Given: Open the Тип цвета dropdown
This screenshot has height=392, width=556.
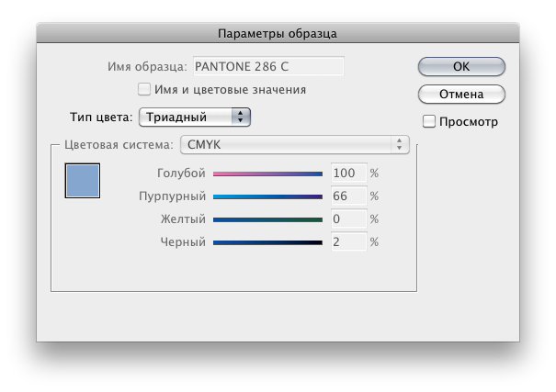Looking at the screenshot, I should tap(195, 118).
